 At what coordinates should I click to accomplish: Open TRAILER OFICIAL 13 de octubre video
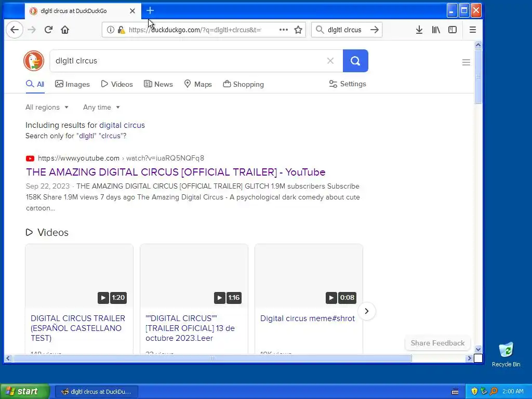click(x=190, y=328)
